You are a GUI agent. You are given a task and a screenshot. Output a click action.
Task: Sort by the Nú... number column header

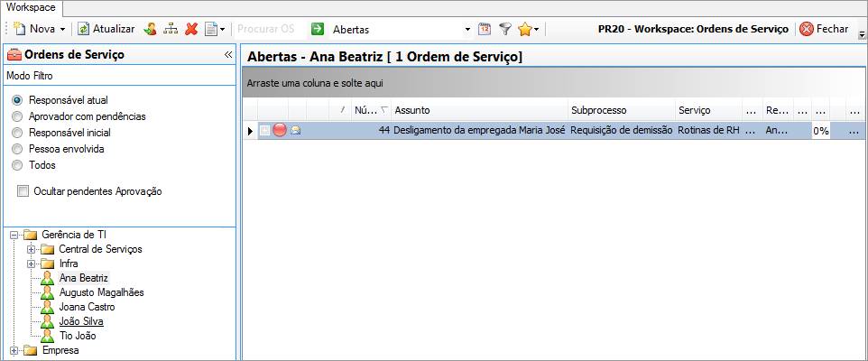tap(371, 111)
